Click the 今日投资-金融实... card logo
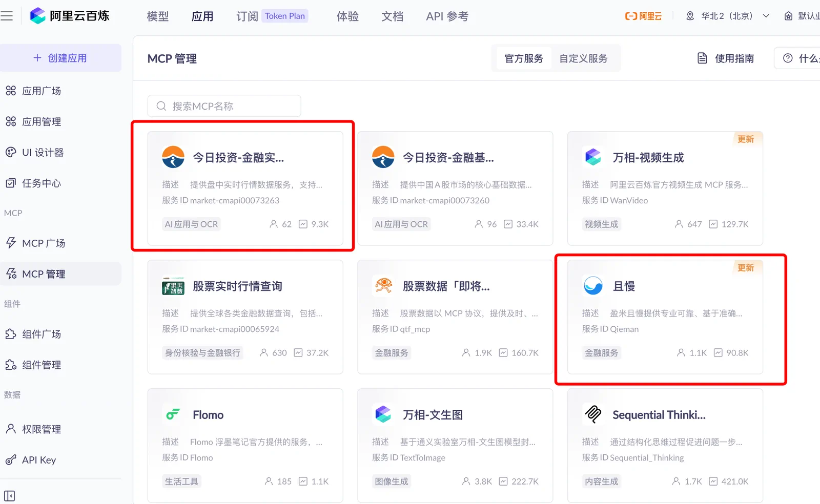The image size is (820, 504). (x=173, y=157)
